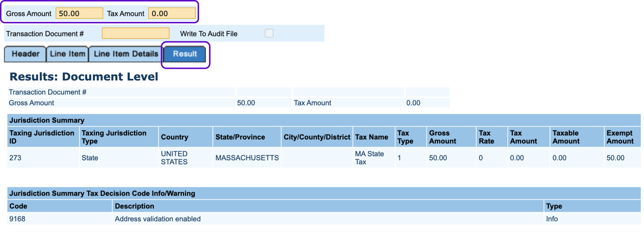The width and height of the screenshot is (644, 234).
Task: Select the Result tab
Action: pos(185,54)
